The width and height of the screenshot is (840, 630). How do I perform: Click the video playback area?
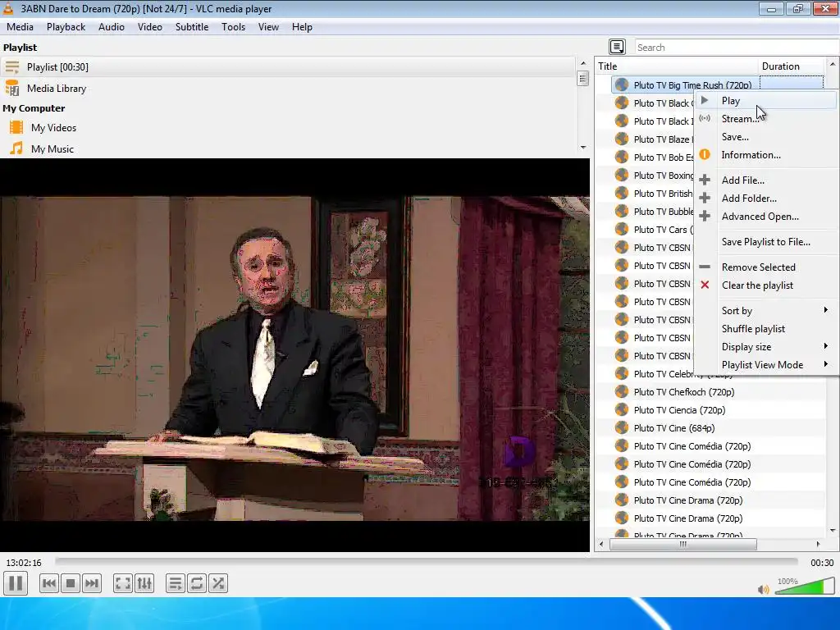(x=294, y=355)
